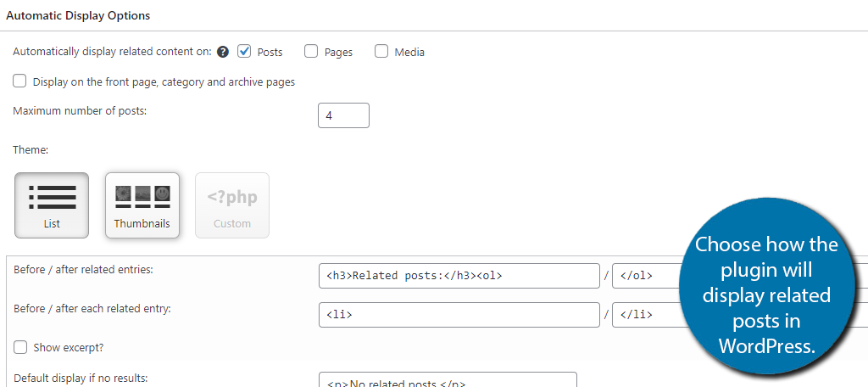Screen dimensions: 868x387
Task: Uncheck the Posts checkbox
Action: (x=244, y=51)
